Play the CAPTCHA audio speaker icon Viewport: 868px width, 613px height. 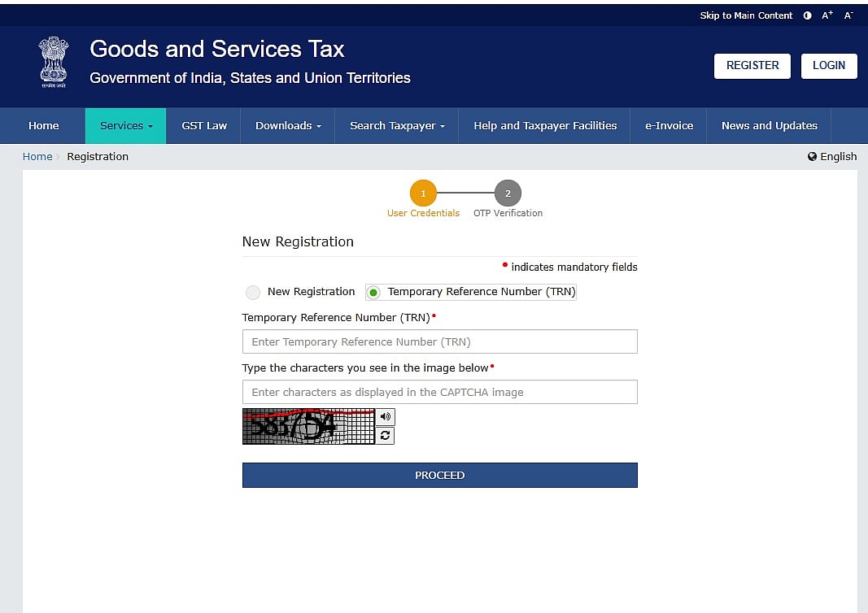[x=385, y=417]
